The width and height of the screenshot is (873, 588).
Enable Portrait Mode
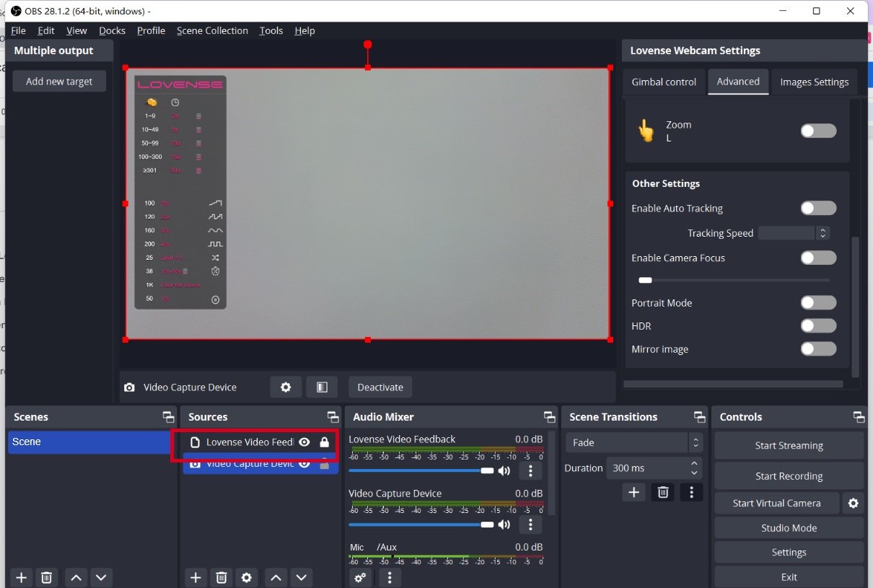point(819,302)
